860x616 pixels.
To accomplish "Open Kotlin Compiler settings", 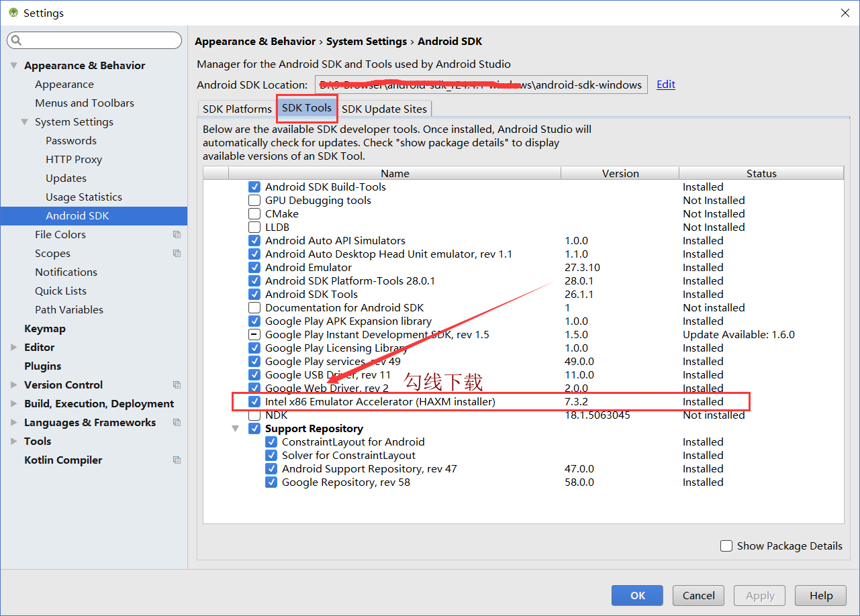I will coord(63,460).
